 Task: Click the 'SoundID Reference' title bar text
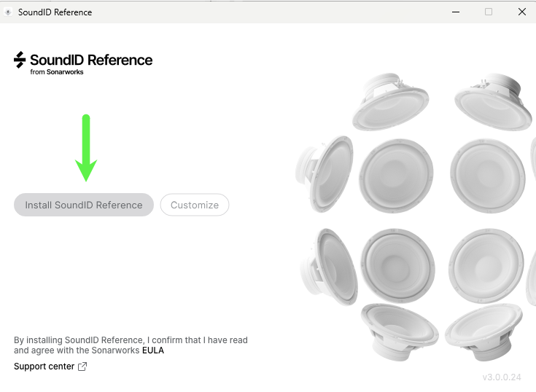pyautogui.click(x=55, y=12)
